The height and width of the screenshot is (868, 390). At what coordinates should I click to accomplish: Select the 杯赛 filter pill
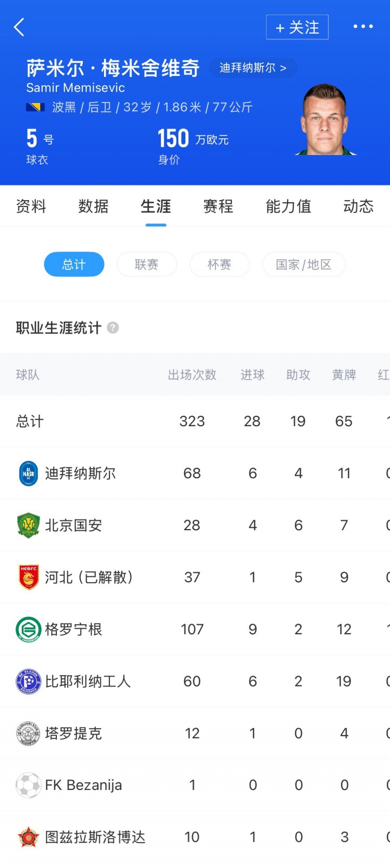pyautogui.click(x=219, y=265)
